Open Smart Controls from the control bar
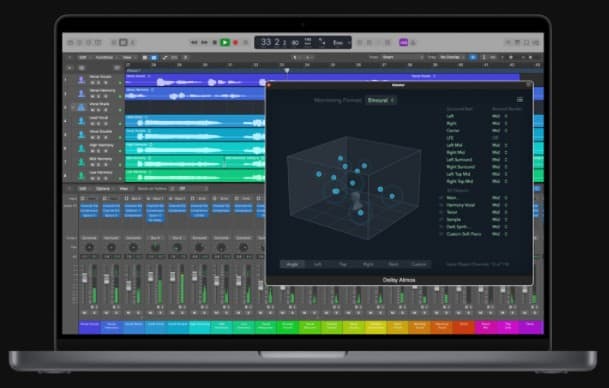Image resolution: width=609 pixels, height=388 pixels. point(114,42)
